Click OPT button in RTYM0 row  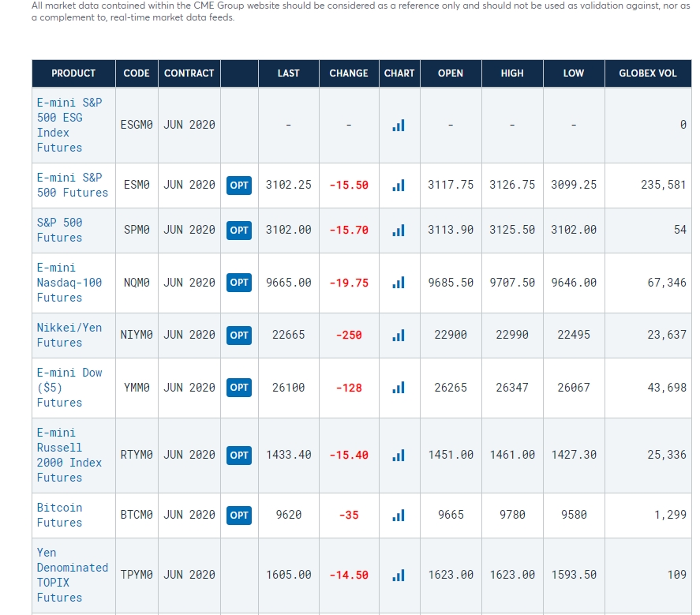[x=239, y=455]
